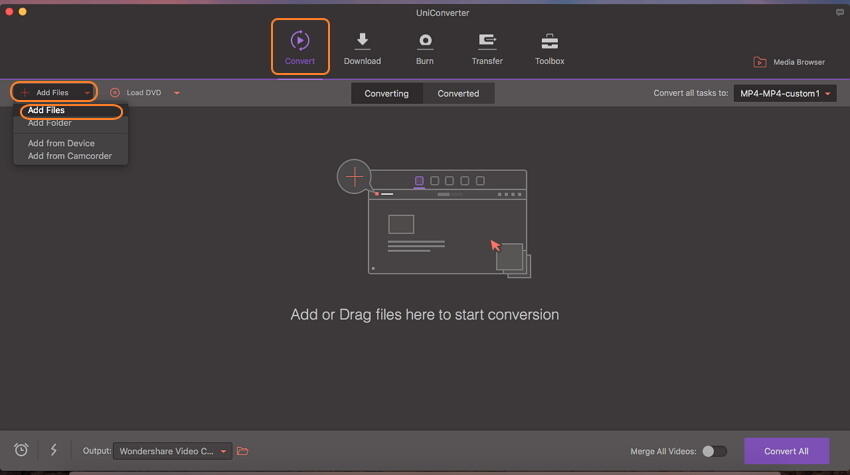Switch to the Converting tab
This screenshot has width=850, height=475.
387,93
